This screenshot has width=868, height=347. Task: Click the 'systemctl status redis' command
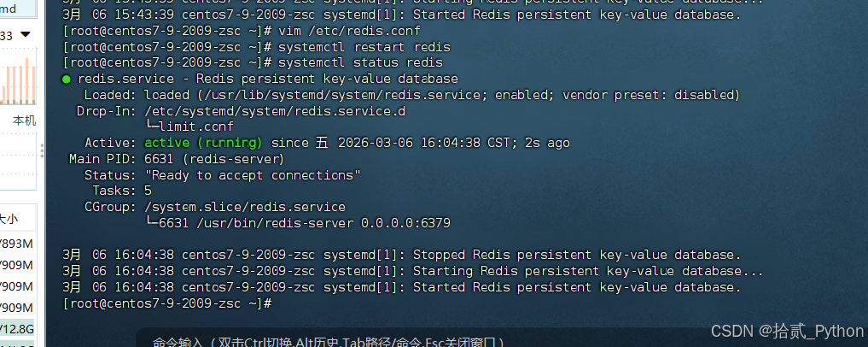360,63
